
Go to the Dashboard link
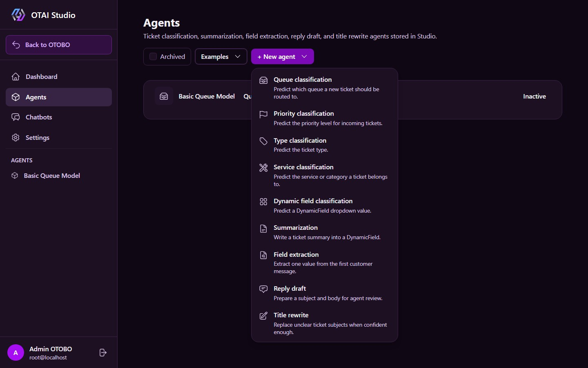click(59, 76)
